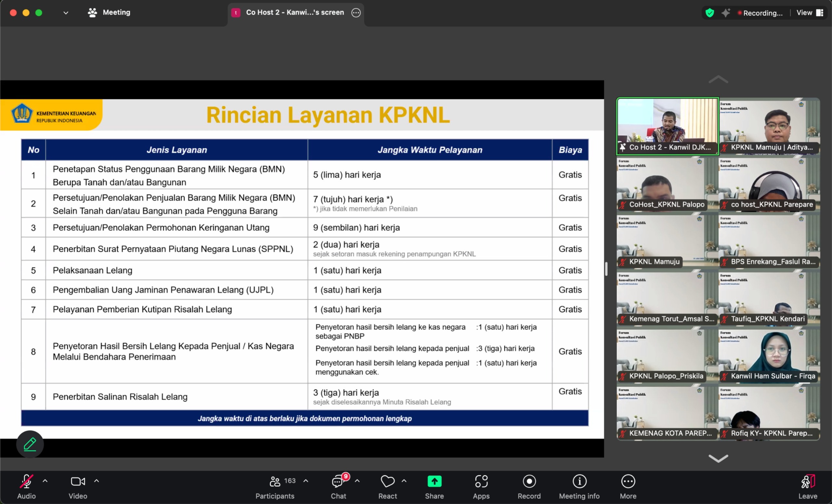
Task: Click the annotation pencil icon
Action: 30,444
